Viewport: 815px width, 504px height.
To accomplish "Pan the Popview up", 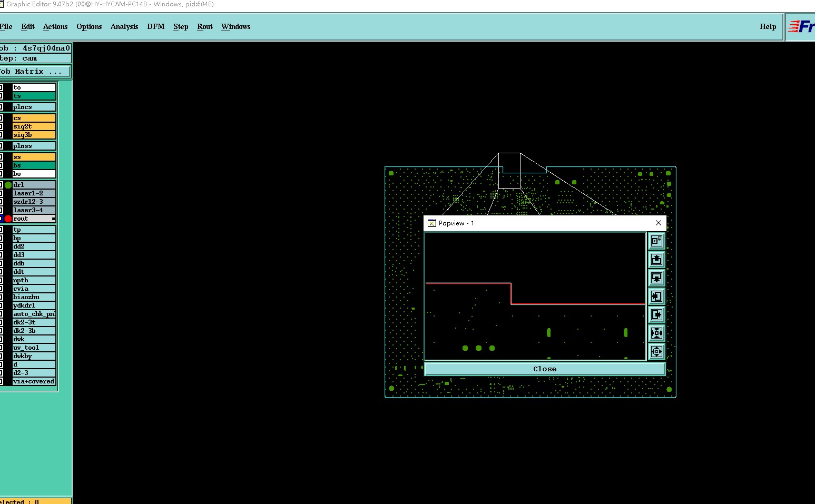I will [656, 259].
